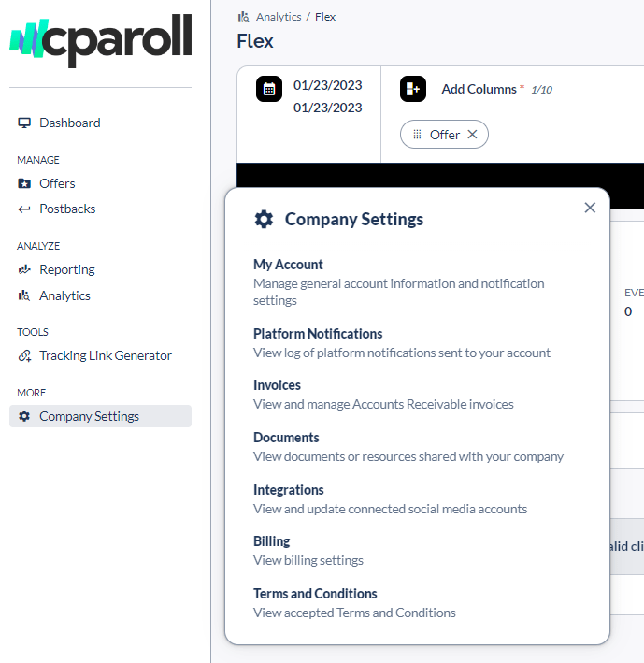Click the drag handle on Offer chip
This screenshot has height=663, width=644.
[x=417, y=135]
